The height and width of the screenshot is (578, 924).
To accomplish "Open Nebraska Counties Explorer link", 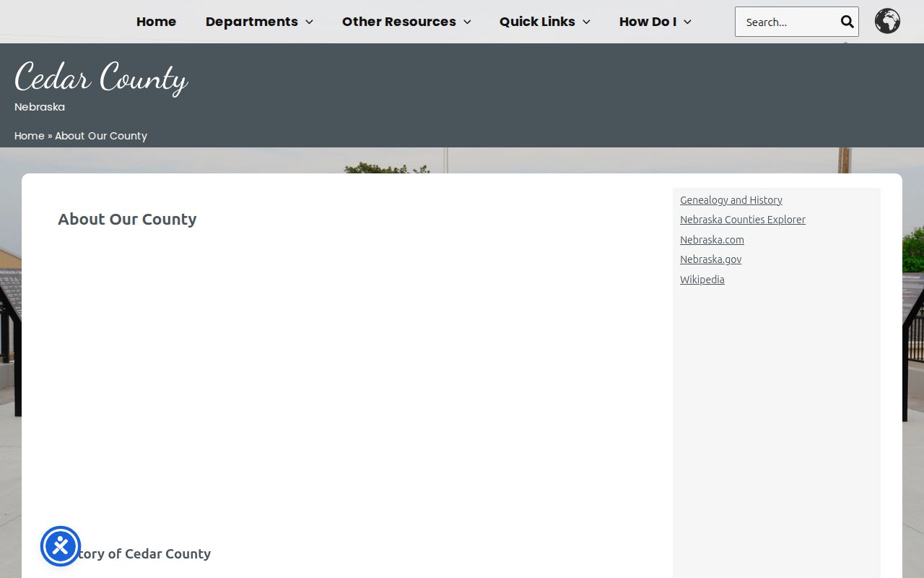I will (x=743, y=220).
